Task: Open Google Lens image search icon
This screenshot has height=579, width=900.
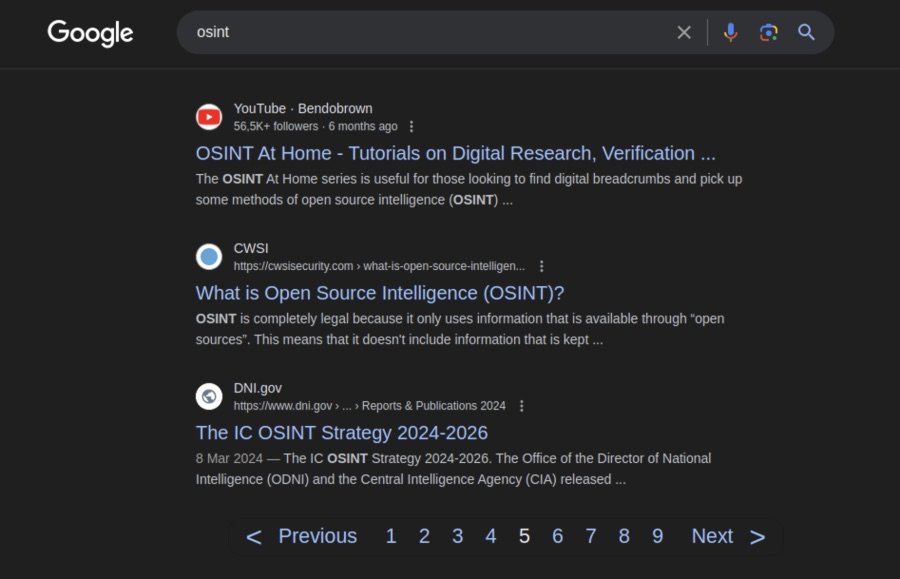Action: 769,32
